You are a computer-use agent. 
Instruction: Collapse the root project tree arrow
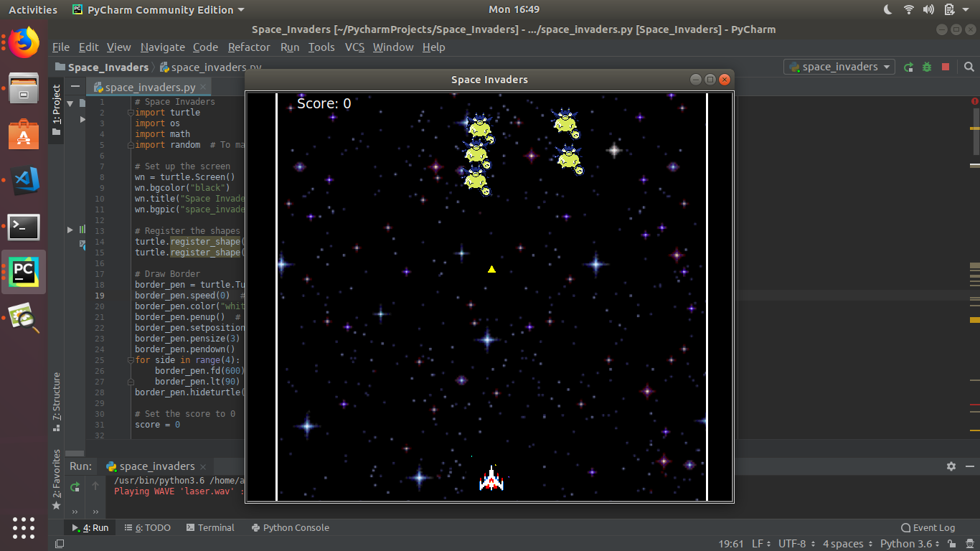[70, 103]
